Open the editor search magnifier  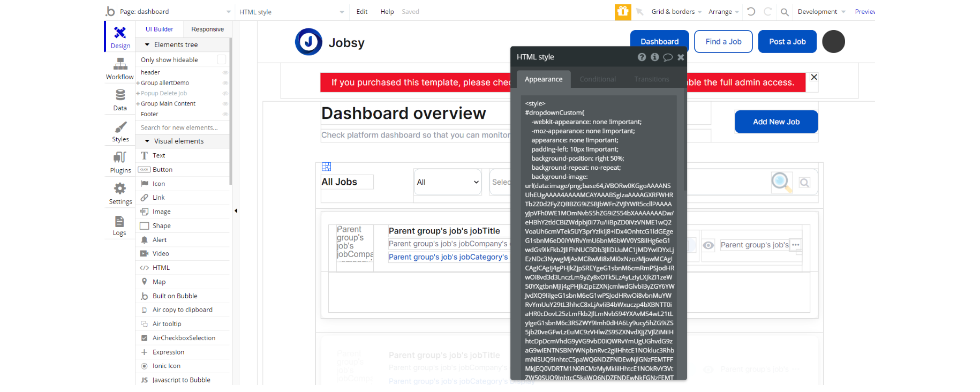[785, 12]
